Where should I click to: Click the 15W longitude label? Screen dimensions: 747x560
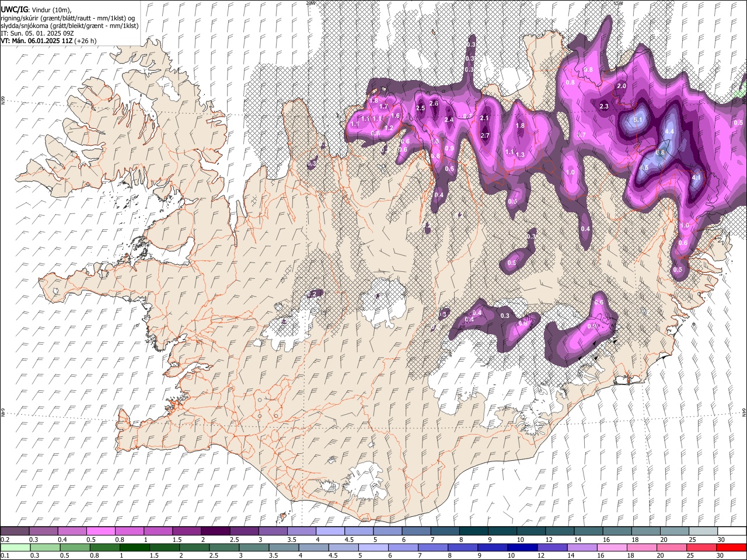pos(619,3)
